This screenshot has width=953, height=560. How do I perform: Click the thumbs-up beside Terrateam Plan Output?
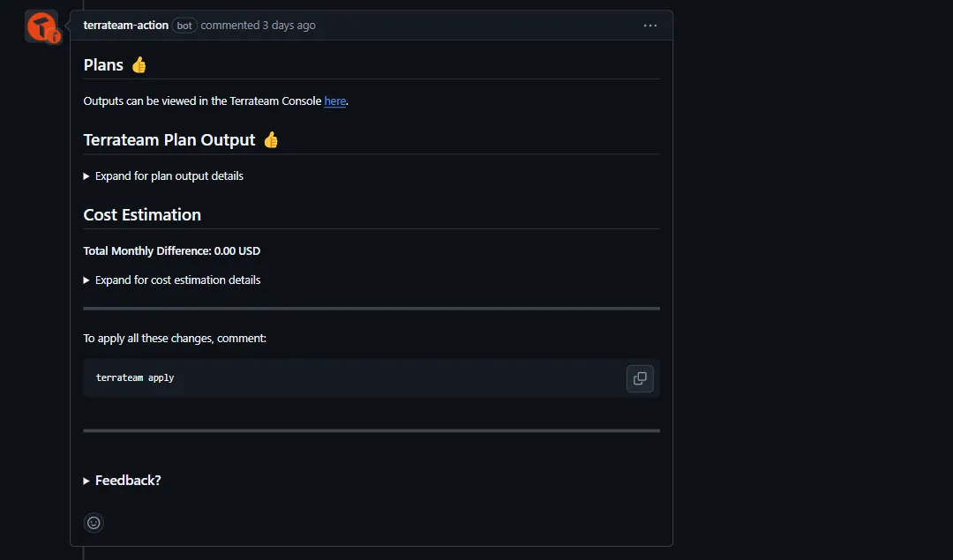pos(271,139)
